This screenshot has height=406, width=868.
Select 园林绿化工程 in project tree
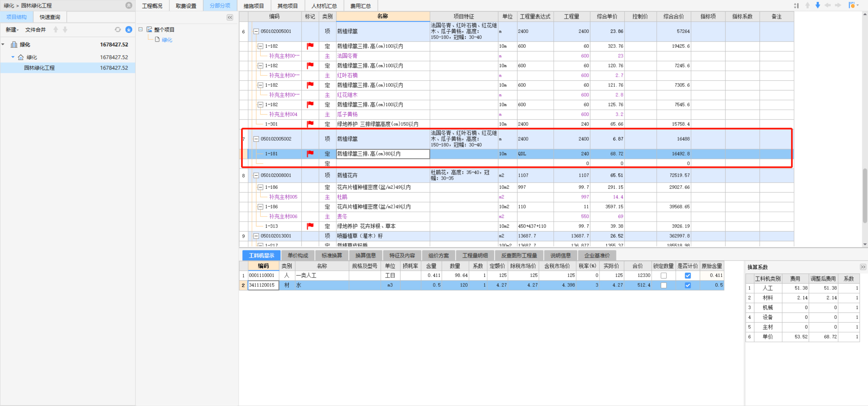[x=68, y=68]
